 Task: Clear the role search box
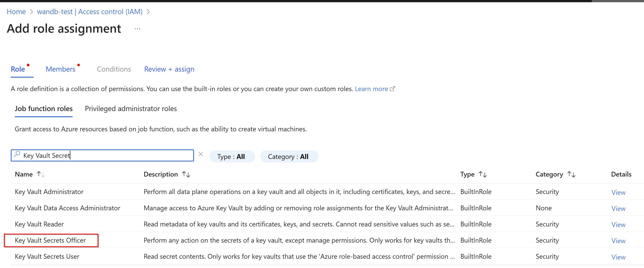coord(201,154)
